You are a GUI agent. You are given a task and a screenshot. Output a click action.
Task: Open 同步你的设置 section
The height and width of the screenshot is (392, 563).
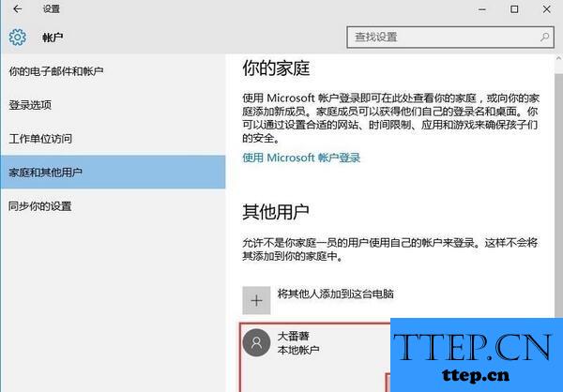click(113, 206)
